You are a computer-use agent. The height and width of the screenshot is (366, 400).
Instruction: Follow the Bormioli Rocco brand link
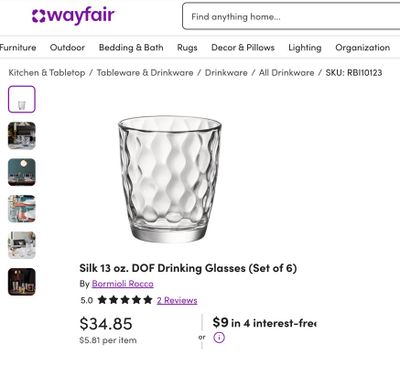123,284
